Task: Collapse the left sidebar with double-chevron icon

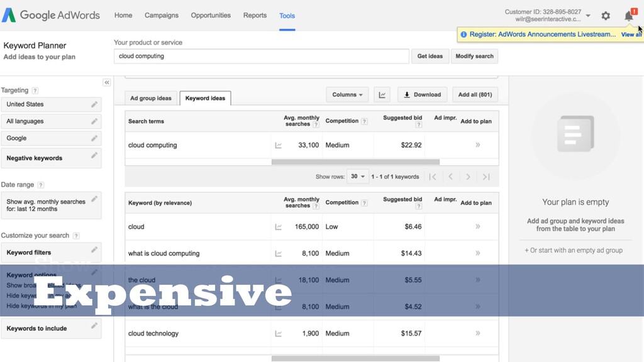Action: point(107,82)
